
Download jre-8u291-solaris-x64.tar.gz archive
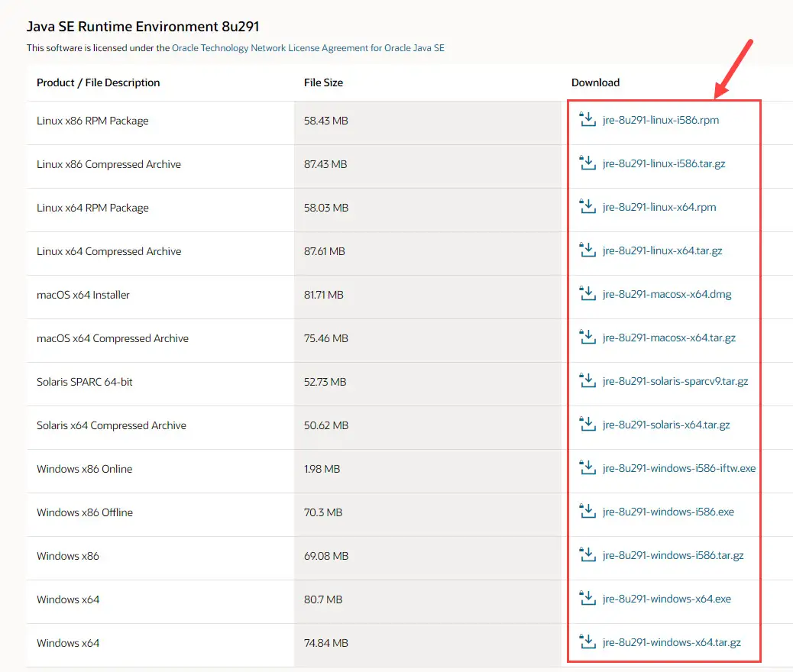coord(665,425)
